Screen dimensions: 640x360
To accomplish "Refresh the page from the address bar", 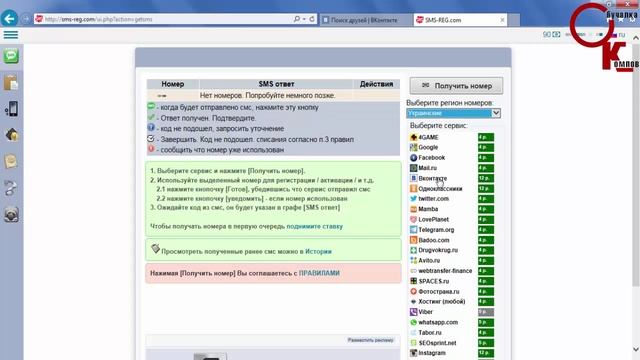I will coord(312,19).
